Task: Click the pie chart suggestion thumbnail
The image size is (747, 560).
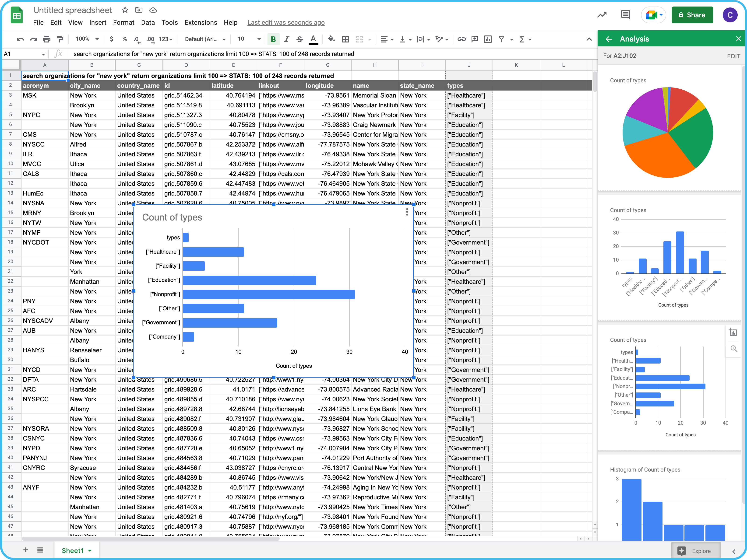Action: 668,132
